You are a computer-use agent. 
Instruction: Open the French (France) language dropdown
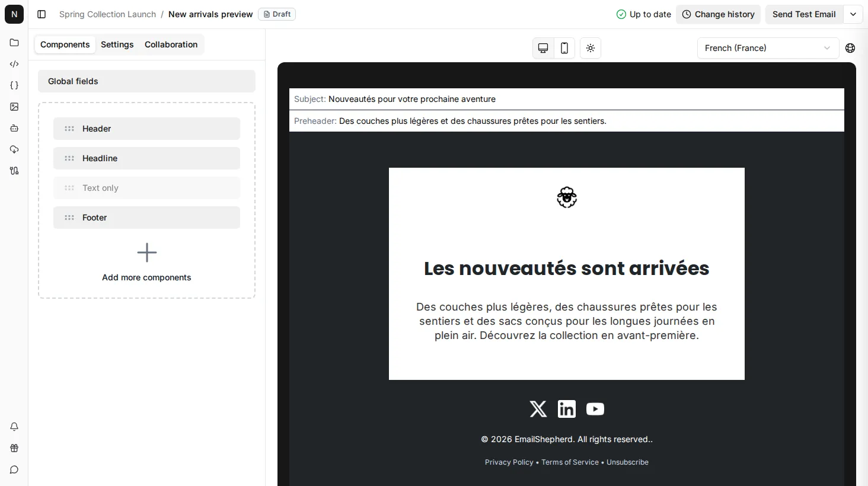pos(768,48)
